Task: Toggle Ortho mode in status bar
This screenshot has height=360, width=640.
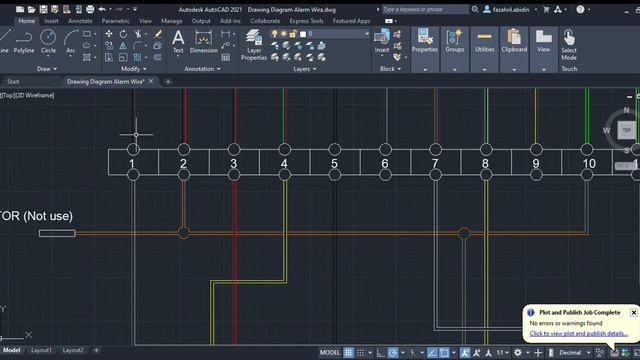Action: (x=380, y=352)
